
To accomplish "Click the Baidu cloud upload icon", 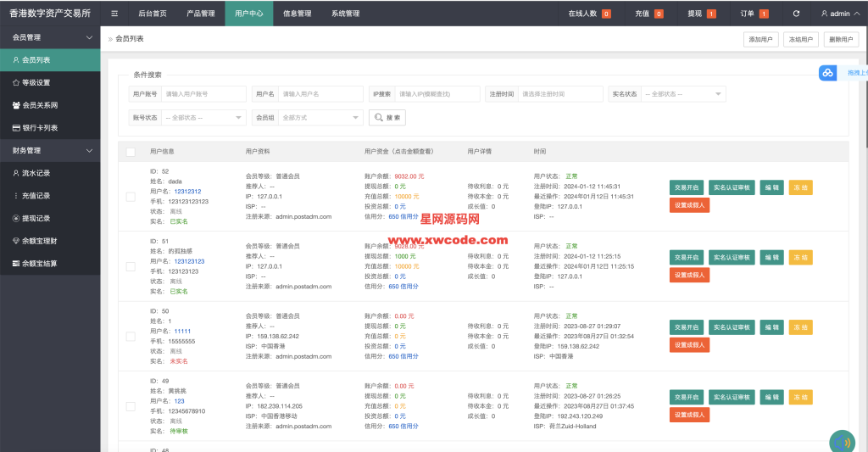I will 827,74.
